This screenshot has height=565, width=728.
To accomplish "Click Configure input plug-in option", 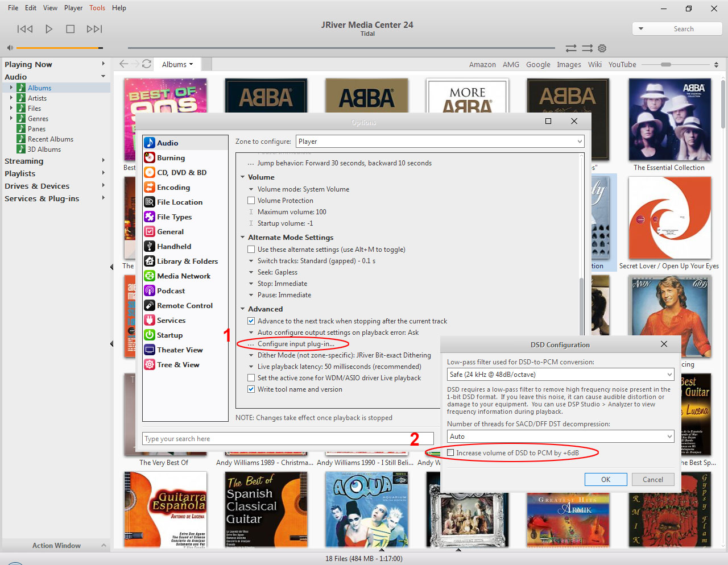I will tap(296, 343).
